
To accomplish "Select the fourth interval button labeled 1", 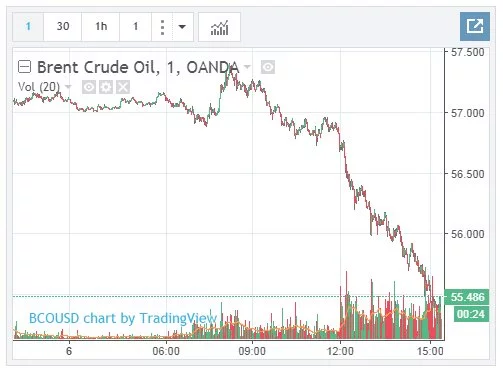I will click(136, 27).
